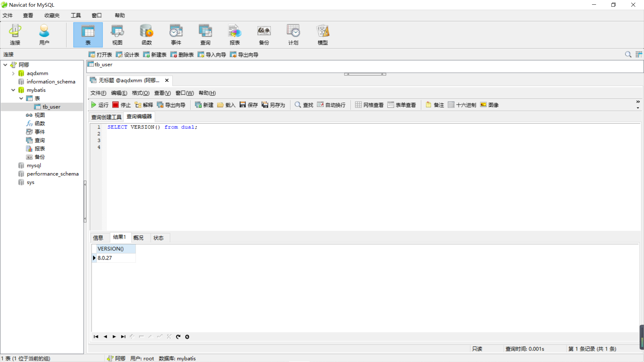The height and width of the screenshot is (362, 644).
Task: Click the 模型 icon in the main toolbar
Action: [x=322, y=35]
